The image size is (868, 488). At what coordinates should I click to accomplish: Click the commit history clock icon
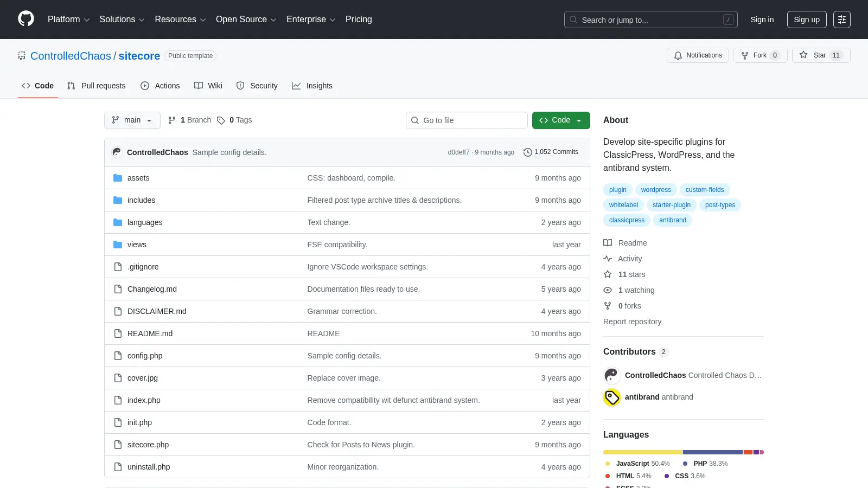[x=527, y=152]
